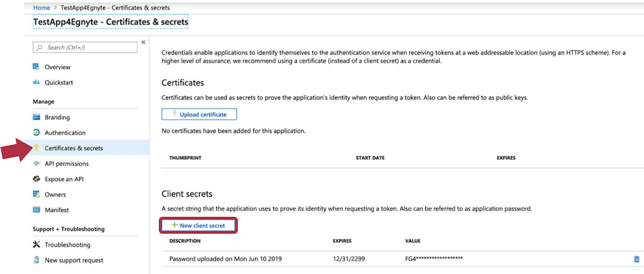Click the Branding icon in sidebar
Image resolution: width=644 pixels, height=274 pixels.
[36, 117]
